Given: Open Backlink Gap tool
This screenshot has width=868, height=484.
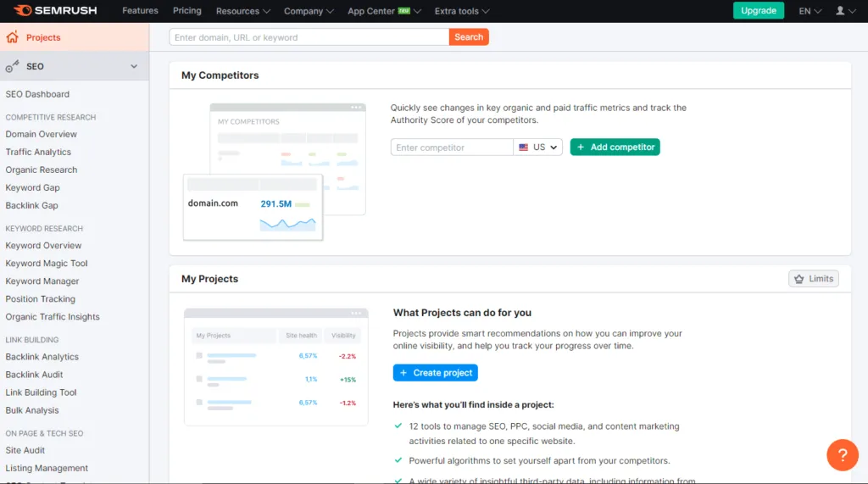Looking at the screenshot, I should [x=31, y=205].
